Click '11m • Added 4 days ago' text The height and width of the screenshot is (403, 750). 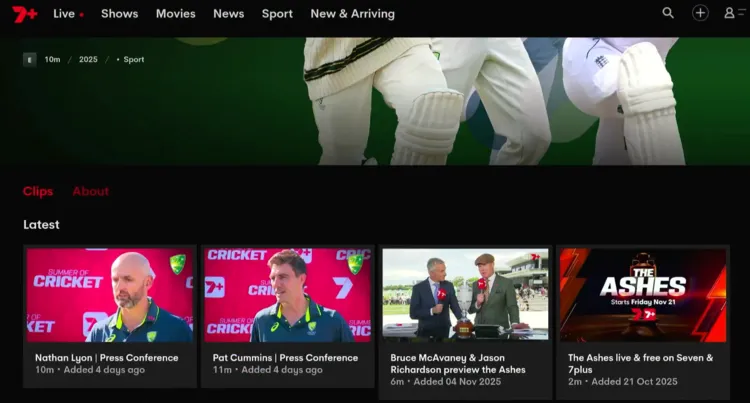tap(267, 370)
